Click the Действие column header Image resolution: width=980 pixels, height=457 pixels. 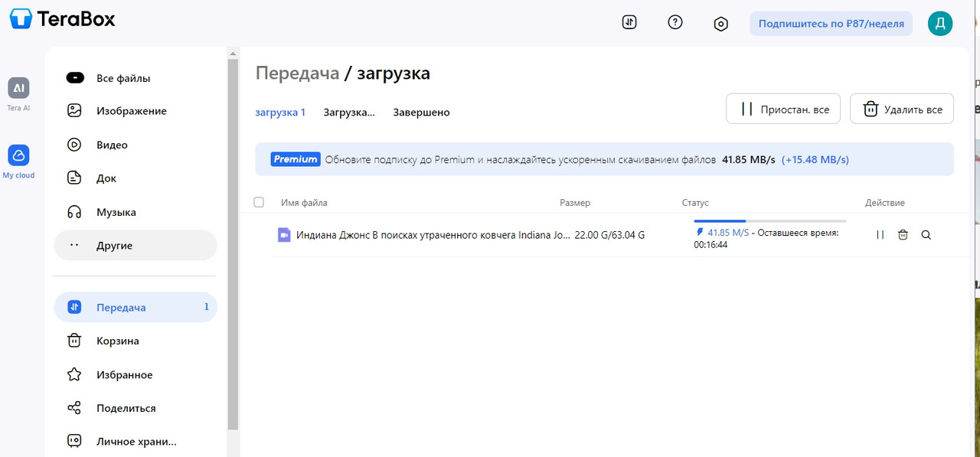pyautogui.click(x=885, y=203)
